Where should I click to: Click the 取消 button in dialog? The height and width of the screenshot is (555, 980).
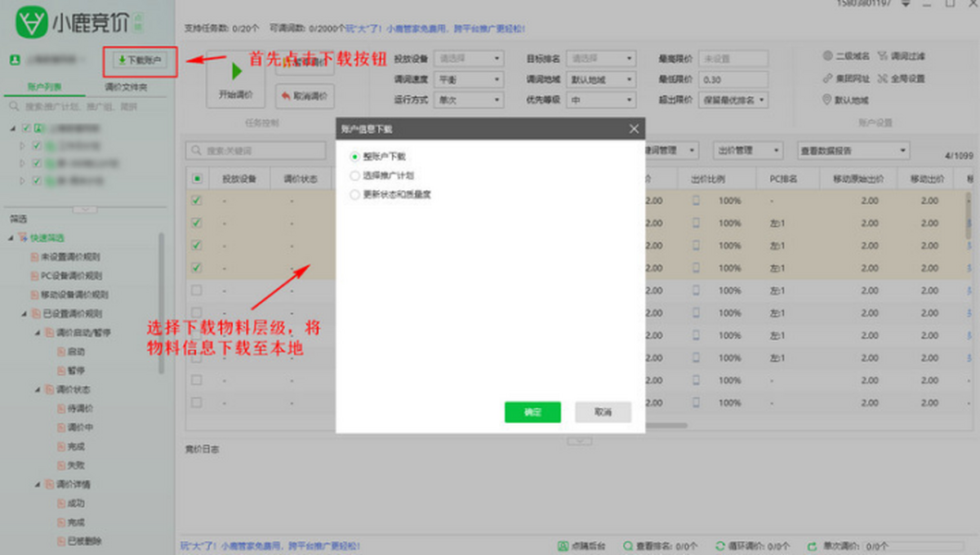(x=603, y=412)
